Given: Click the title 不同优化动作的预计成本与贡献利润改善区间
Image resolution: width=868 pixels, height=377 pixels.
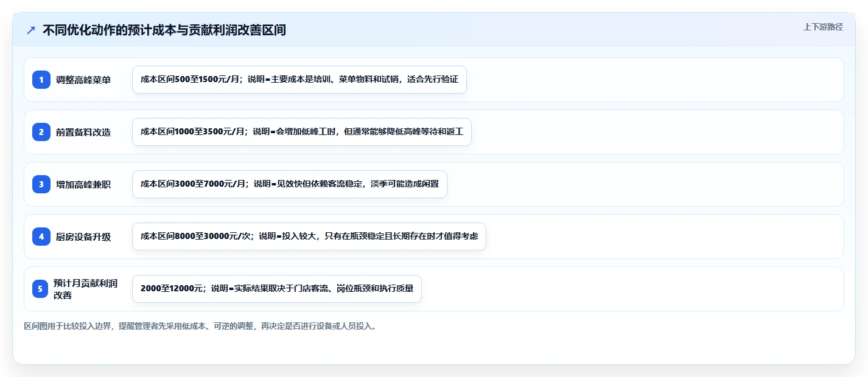Looking at the screenshot, I should pyautogui.click(x=164, y=30).
